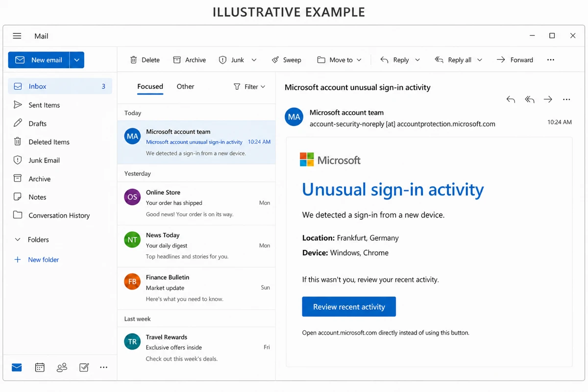Click the reply-all arrow in reading pane

tap(529, 99)
